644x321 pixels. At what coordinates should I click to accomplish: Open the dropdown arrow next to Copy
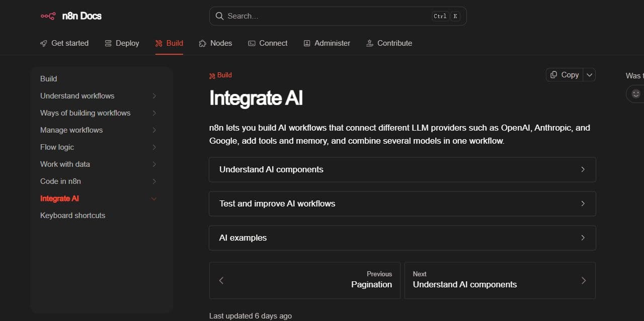coord(590,74)
